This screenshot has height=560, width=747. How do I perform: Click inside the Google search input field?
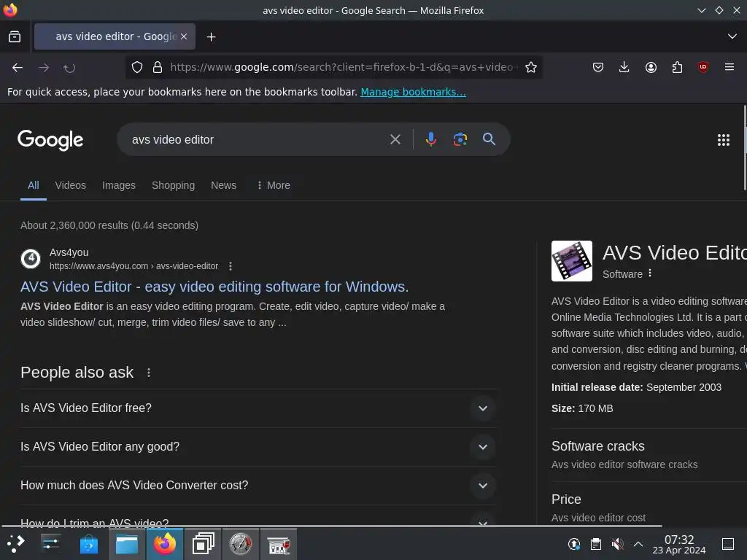(258, 139)
